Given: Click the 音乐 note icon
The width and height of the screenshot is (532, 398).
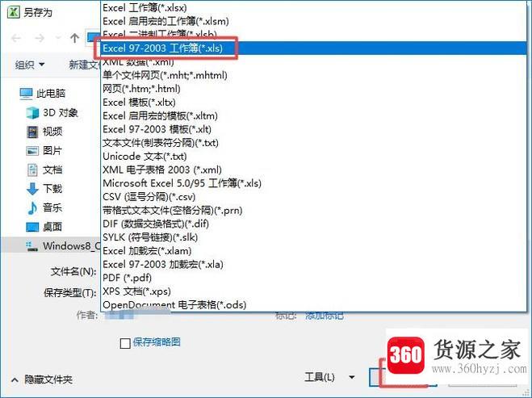Looking at the screenshot, I should pyautogui.click(x=32, y=207).
